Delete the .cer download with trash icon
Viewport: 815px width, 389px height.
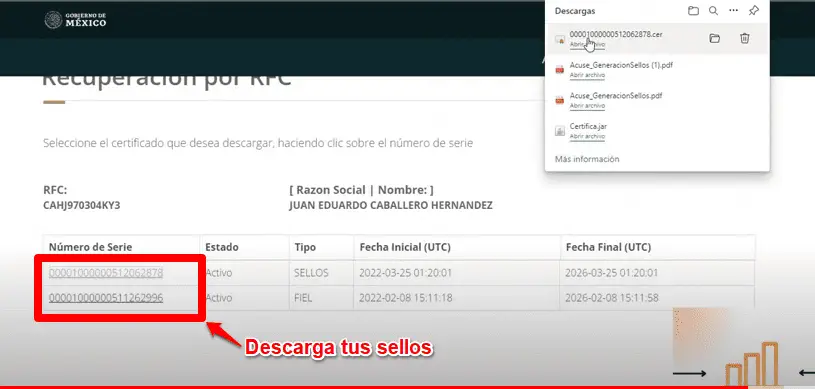coord(745,38)
